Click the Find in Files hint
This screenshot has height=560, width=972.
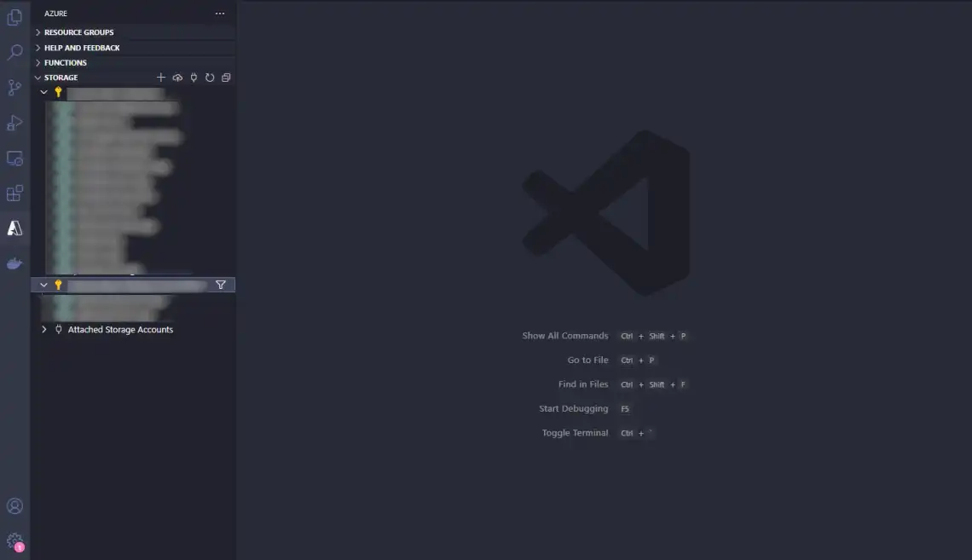(583, 384)
